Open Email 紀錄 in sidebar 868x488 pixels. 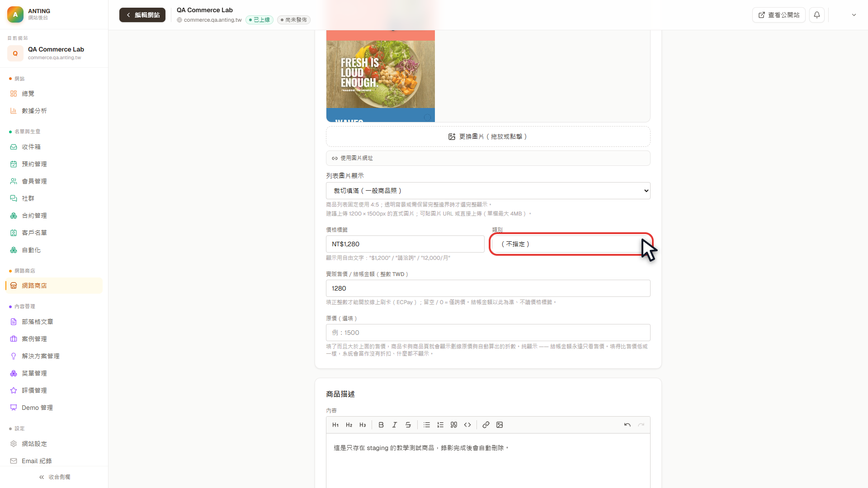[54, 461]
